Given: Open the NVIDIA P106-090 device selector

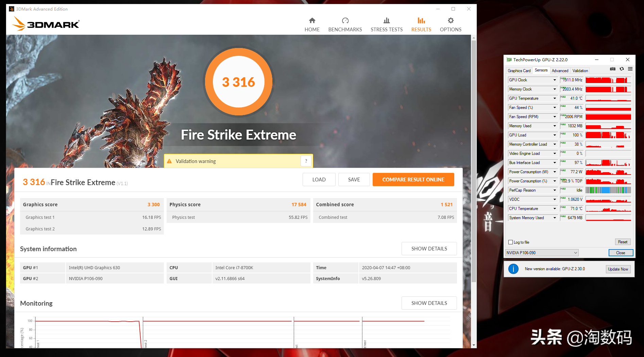Looking at the screenshot, I should (x=542, y=253).
